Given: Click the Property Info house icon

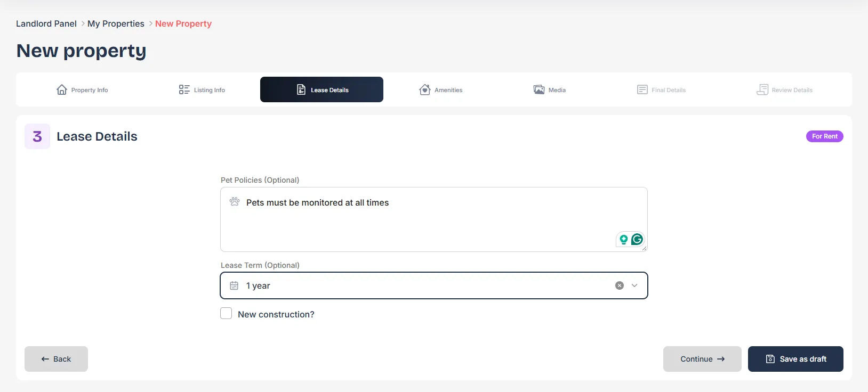Looking at the screenshot, I should point(62,89).
